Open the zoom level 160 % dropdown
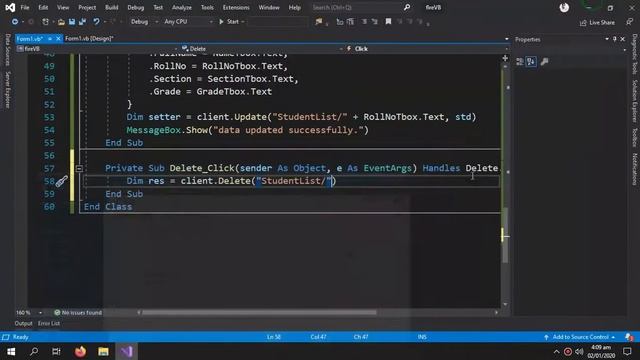 [29, 313]
